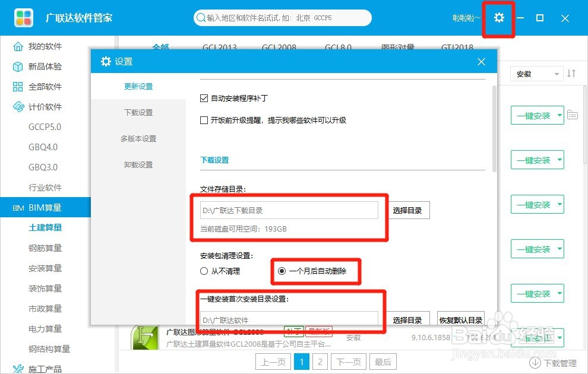This screenshot has height=374, width=588.
Task: Click the main list vertical scrollbar
Action: tap(585, 125)
